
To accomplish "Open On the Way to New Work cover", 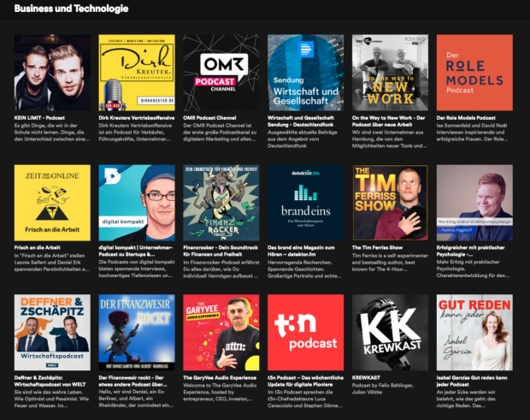I will click(x=390, y=73).
